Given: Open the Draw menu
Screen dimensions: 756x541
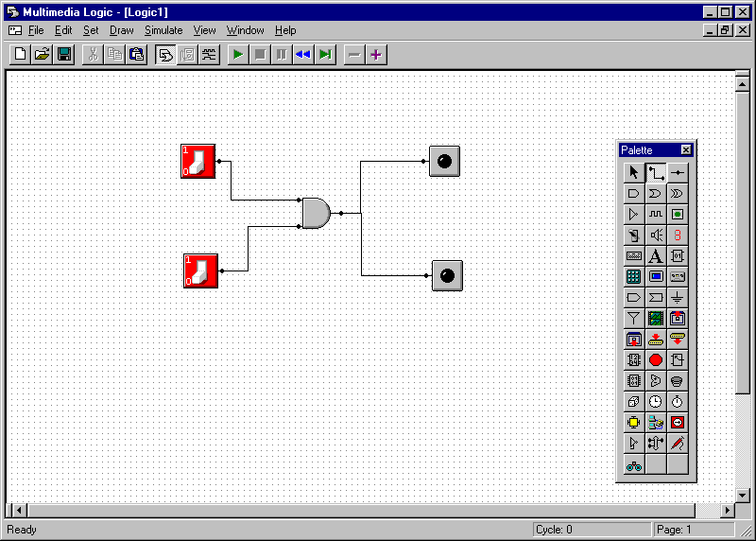Looking at the screenshot, I should pos(121,30).
